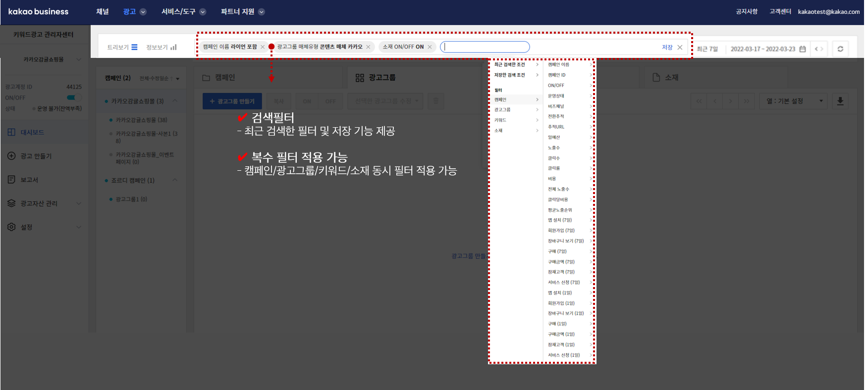Switch to the 광고그룹 tab
The width and height of the screenshot is (868, 390).
[376, 78]
